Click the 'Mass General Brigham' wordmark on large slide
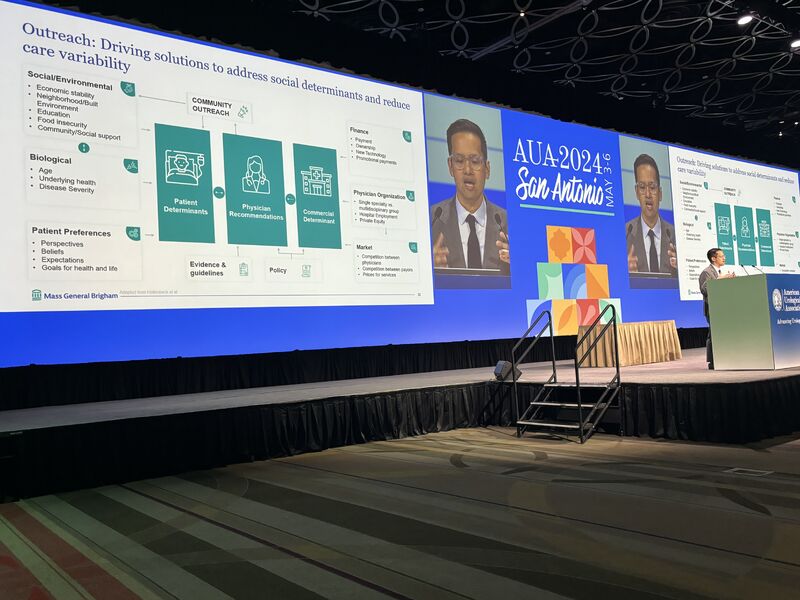The width and height of the screenshot is (800, 600). [x=81, y=295]
